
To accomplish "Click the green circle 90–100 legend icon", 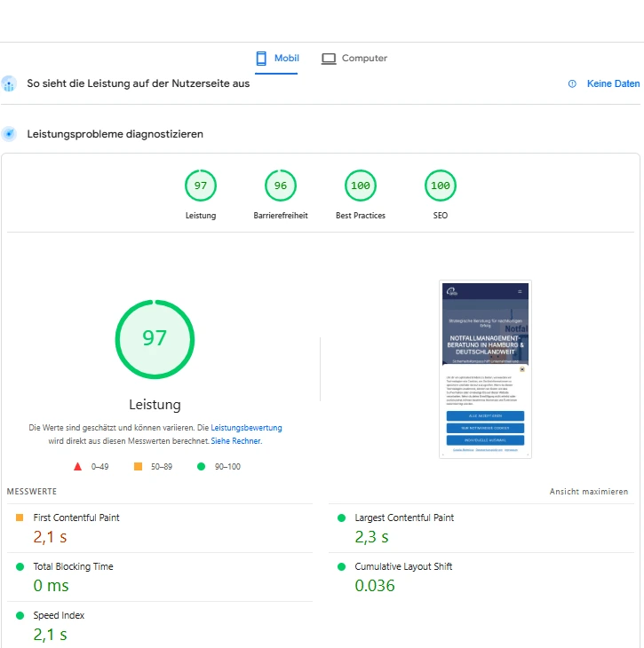I will tap(201, 467).
